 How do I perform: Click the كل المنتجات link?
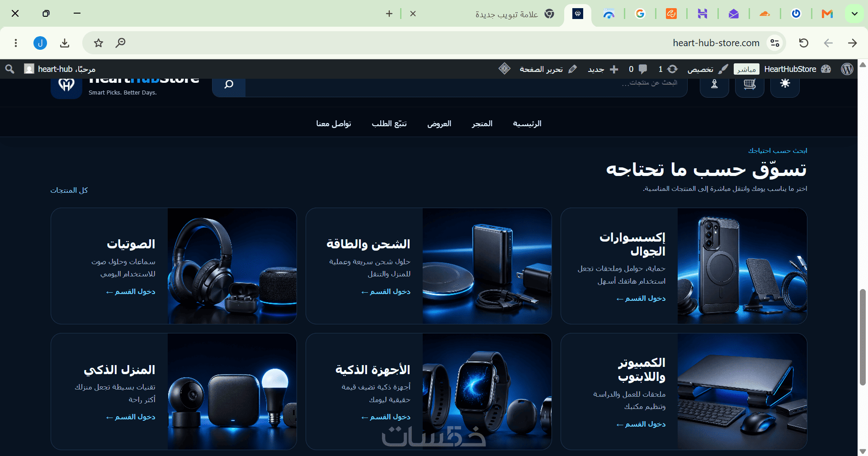(x=69, y=190)
